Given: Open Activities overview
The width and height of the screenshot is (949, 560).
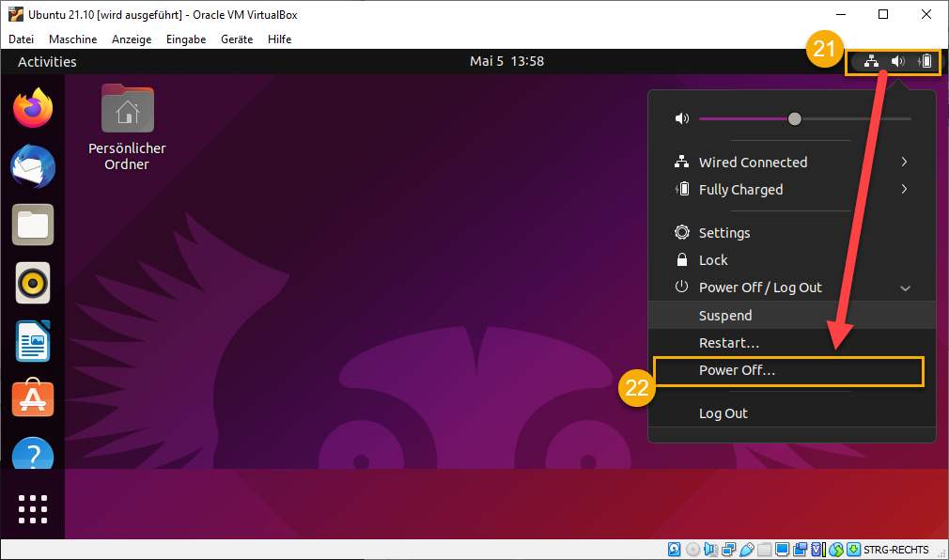Looking at the screenshot, I should (x=47, y=62).
